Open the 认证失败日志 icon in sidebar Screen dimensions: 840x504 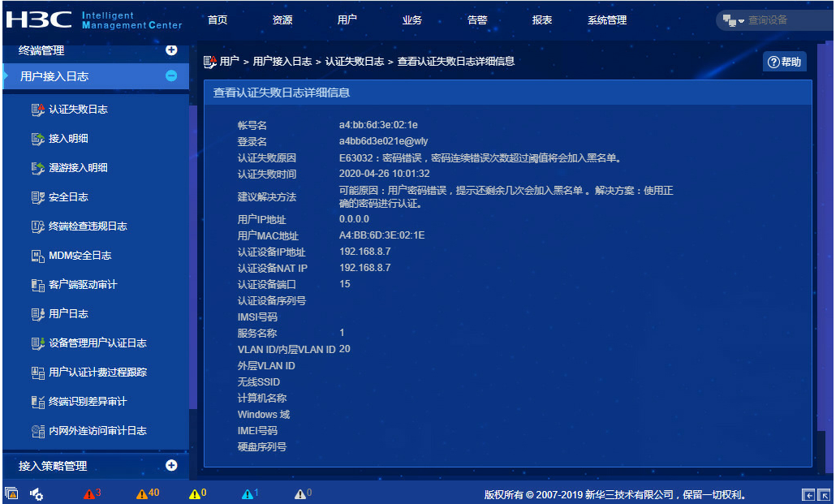[x=37, y=110]
